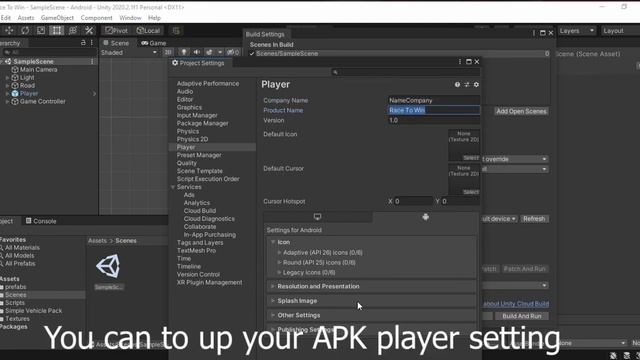The width and height of the screenshot is (640, 360).
Task: Open custom editor tools icon
Action: (x=89, y=31)
